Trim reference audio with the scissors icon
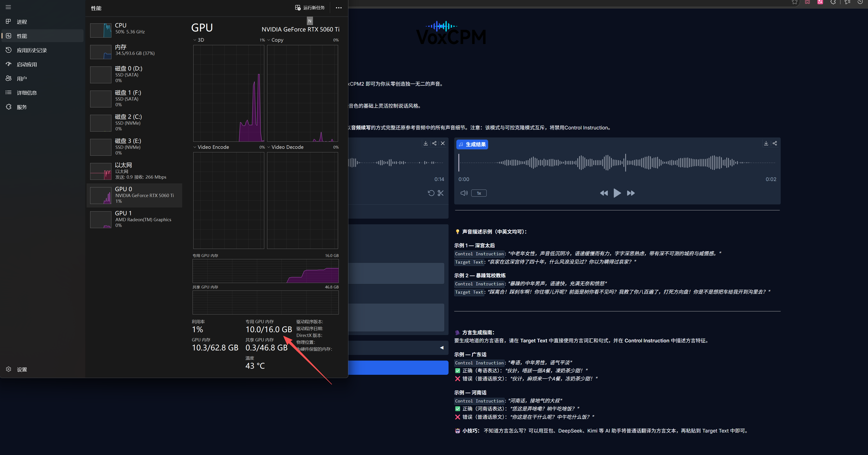The width and height of the screenshot is (868, 455). [x=441, y=193]
